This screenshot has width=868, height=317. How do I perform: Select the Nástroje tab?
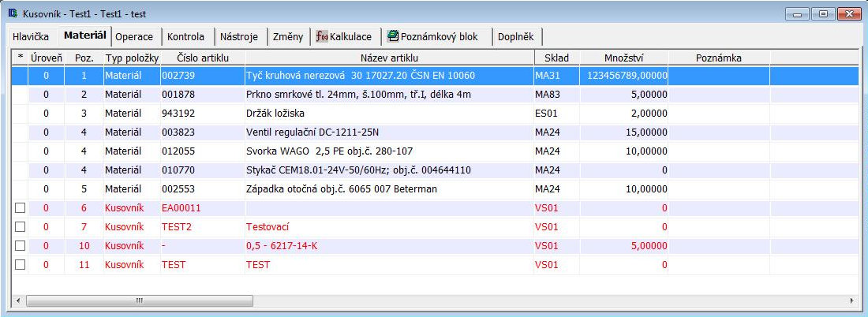tap(238, 36)
